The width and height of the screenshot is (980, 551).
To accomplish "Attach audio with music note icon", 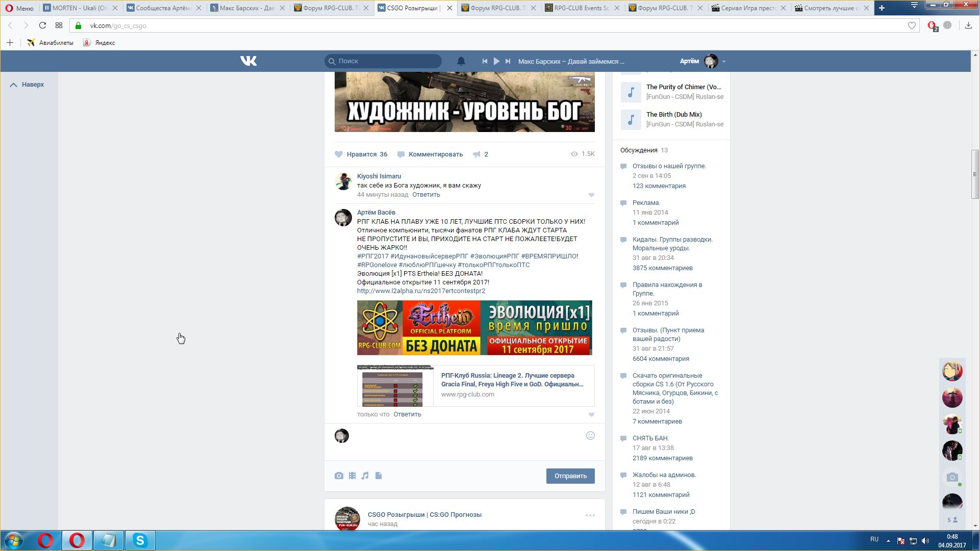I will tap(365, 476).
